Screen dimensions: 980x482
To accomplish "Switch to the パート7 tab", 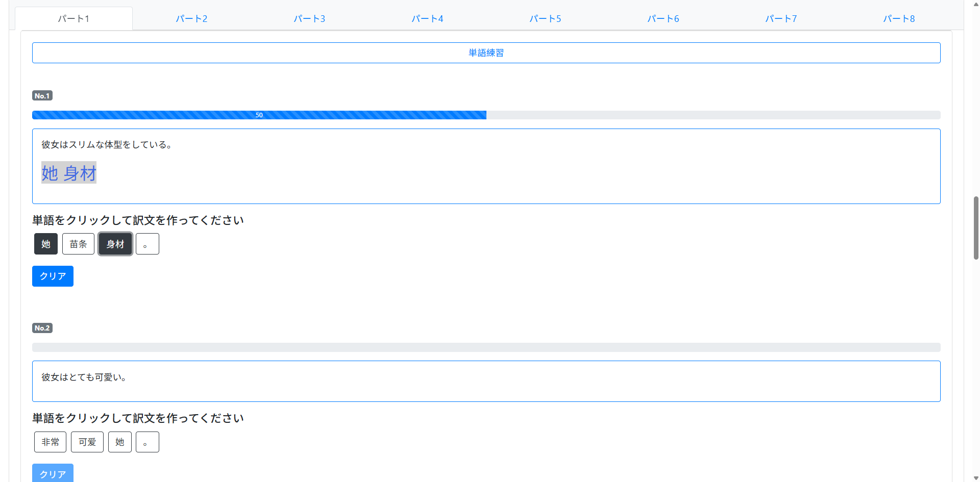I will (x=781, y=19).
